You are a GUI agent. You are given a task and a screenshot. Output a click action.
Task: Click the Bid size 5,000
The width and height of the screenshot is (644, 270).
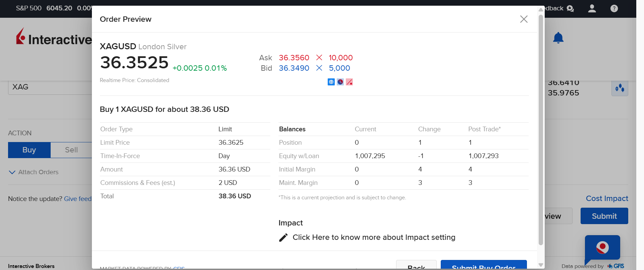[x=339, y=68]
